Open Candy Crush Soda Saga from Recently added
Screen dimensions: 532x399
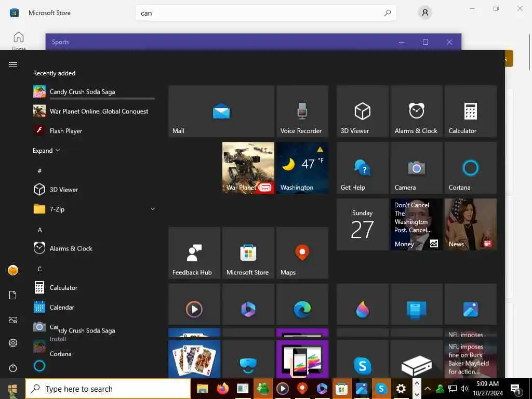point(94,91)
